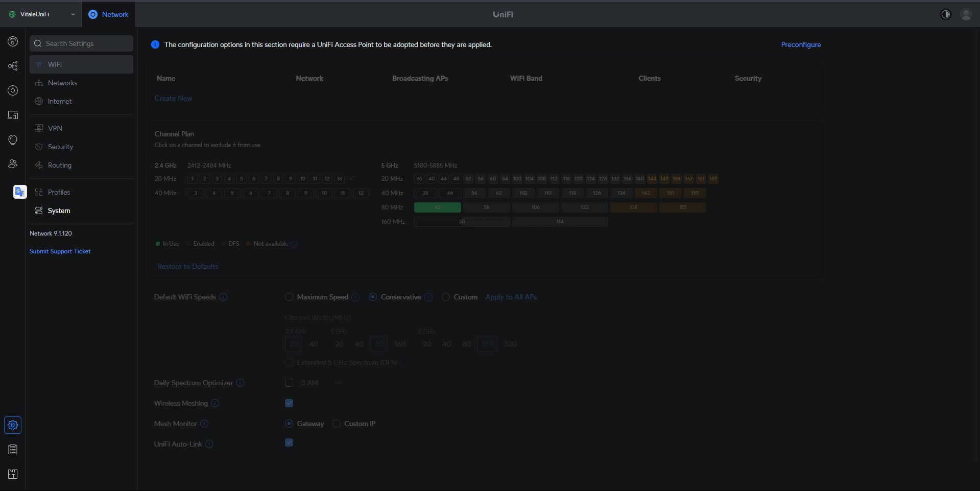
Task: Open System settings in sidebar
Action: coord(81,211)
